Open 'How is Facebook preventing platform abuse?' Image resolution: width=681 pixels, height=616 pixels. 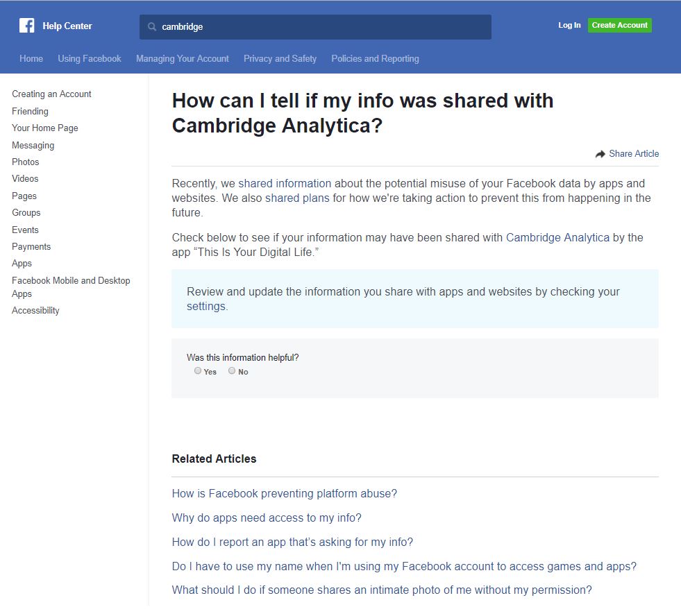click(285, 494)
